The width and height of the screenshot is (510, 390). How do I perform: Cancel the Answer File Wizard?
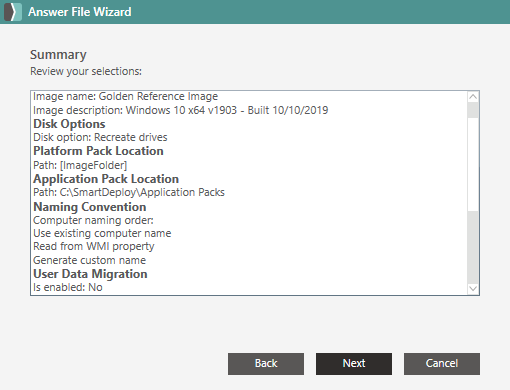pyautogui.click(x=442, y=364)
